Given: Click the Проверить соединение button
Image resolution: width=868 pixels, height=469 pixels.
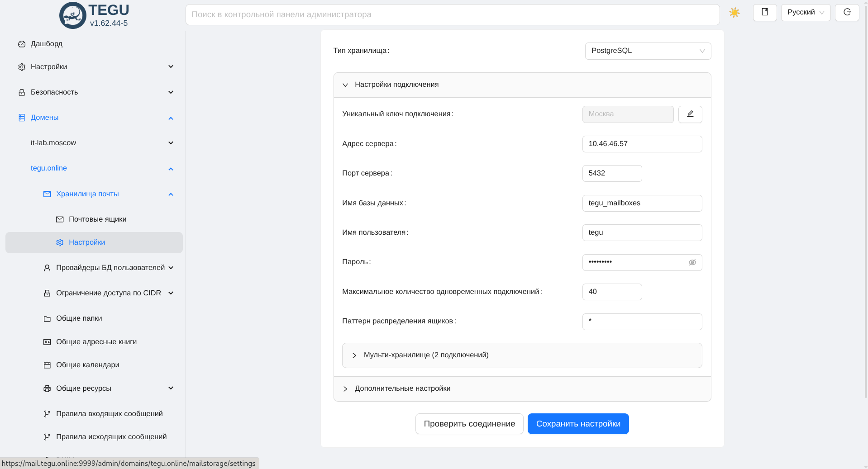Looking at the screenshot, I should (469, 423).
